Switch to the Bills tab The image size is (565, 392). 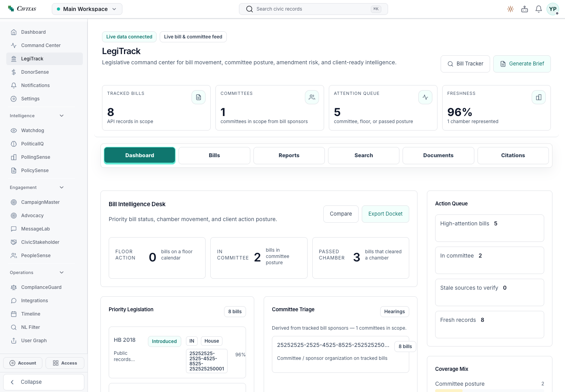pos(214,156)
